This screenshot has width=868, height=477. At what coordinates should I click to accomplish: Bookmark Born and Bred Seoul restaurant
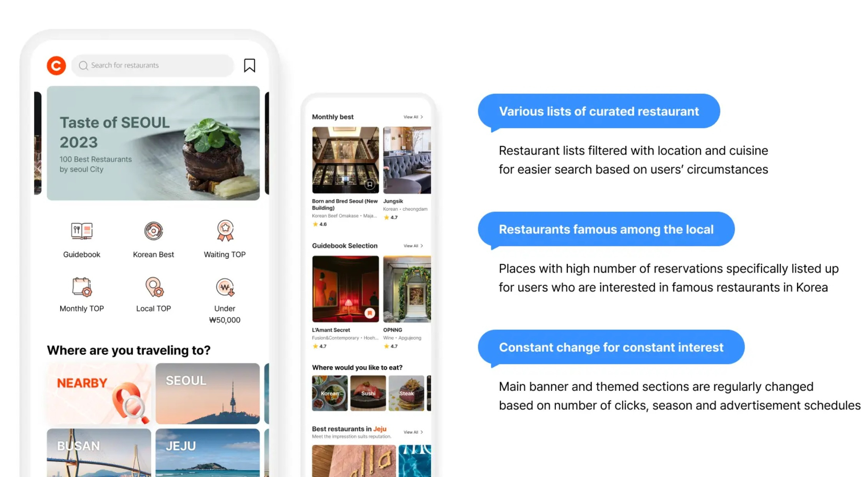(x=370, y=184)
